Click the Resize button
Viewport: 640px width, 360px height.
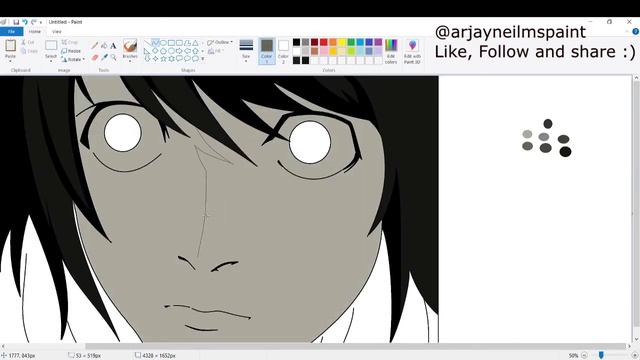[71, 51]
